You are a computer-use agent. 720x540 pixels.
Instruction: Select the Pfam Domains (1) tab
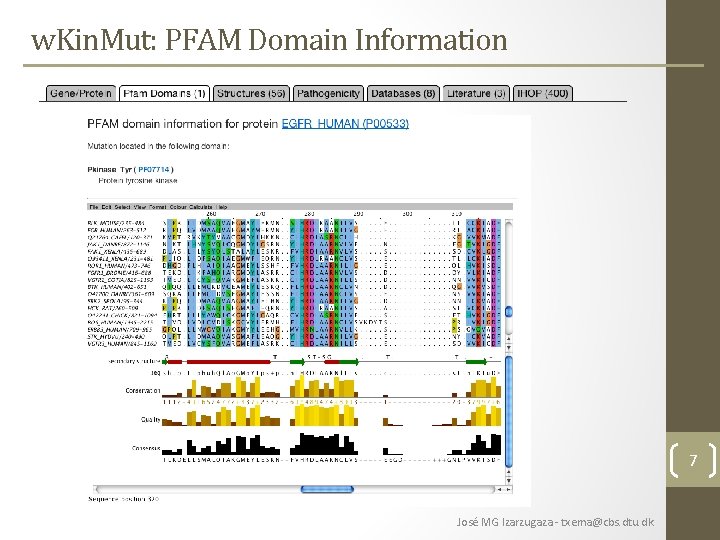tap(164, 93)
